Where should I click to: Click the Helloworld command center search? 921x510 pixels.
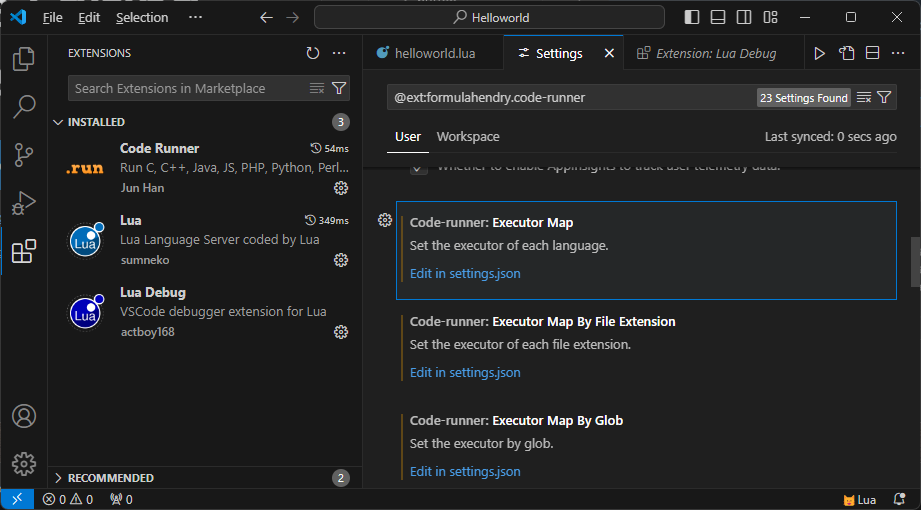tap(489, 18)
